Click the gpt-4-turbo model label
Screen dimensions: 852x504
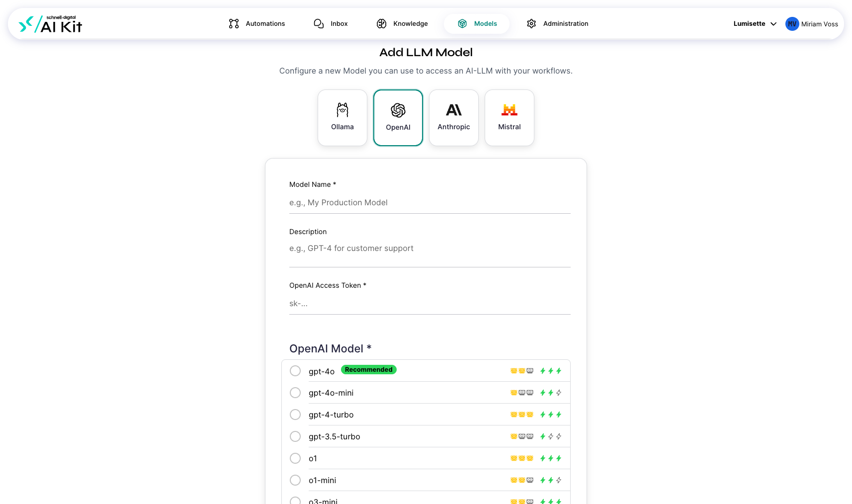331,415
